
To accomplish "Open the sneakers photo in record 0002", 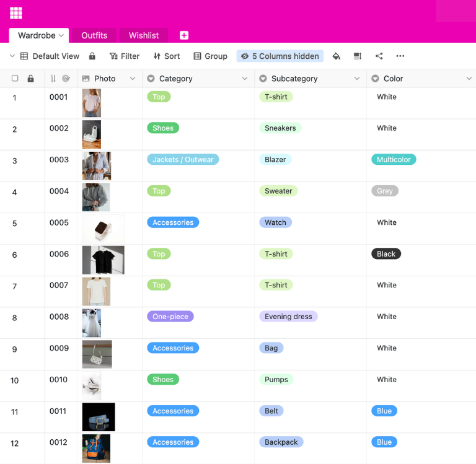I will pyautogui.click(x=92, y=134).
